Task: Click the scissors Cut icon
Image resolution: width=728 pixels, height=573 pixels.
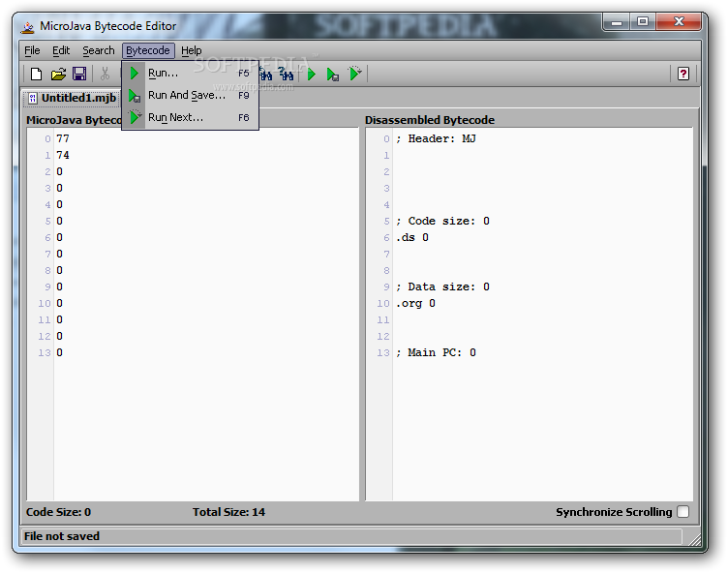Action: point(105,74)
